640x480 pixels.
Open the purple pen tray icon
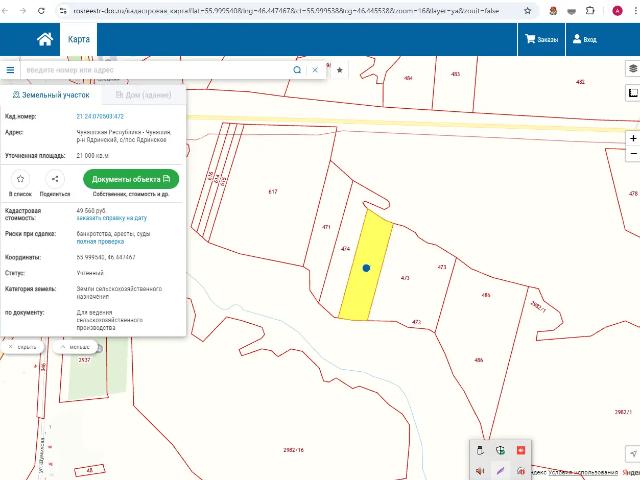tap(500, 471)
